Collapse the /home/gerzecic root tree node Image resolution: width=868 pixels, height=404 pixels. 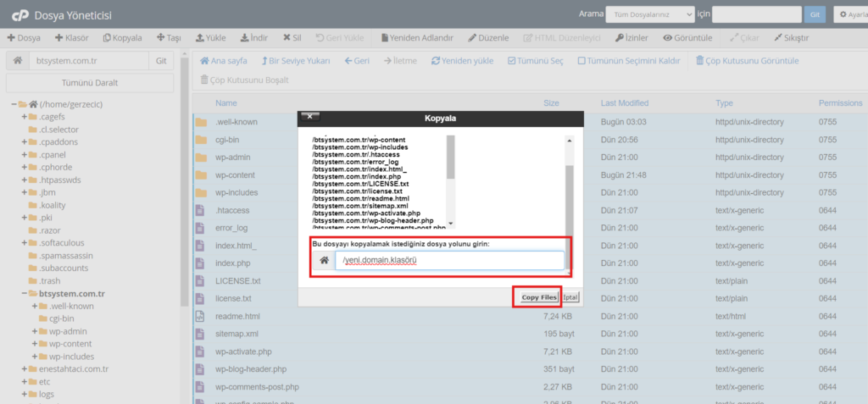(x=14, y=104)
